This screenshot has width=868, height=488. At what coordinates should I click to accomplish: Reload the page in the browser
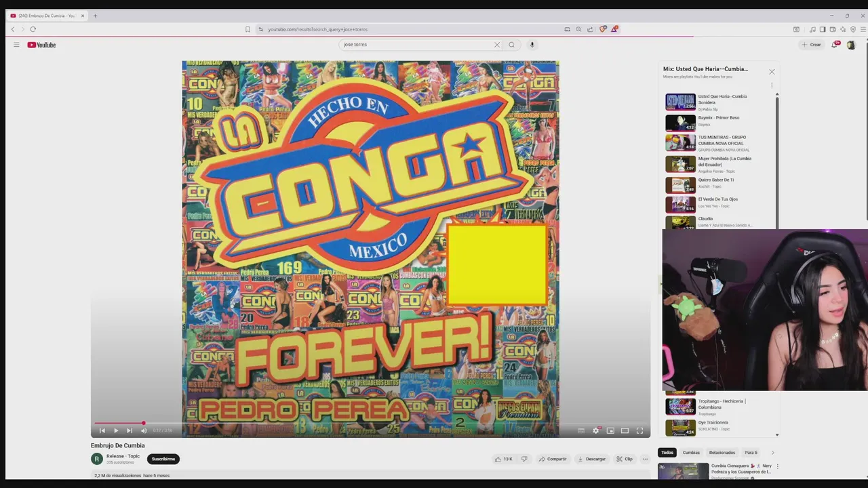(x=33, y=29)
